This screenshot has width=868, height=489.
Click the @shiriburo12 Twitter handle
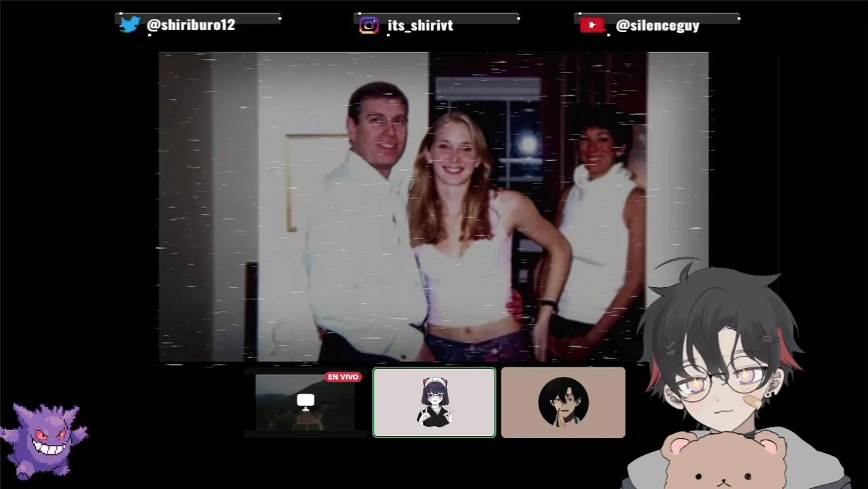191,24
